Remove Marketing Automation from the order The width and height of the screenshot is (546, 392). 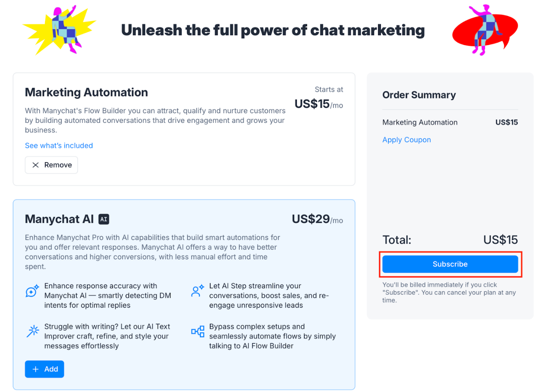coord(51,165)
